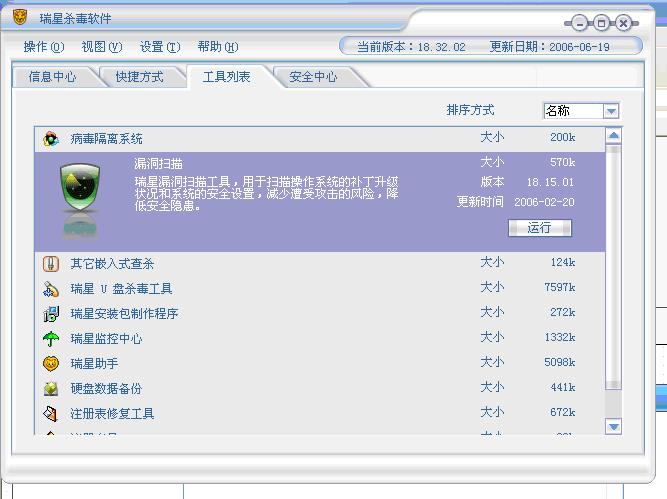Select the 病毒隔离系统 row text

(106, 139)
